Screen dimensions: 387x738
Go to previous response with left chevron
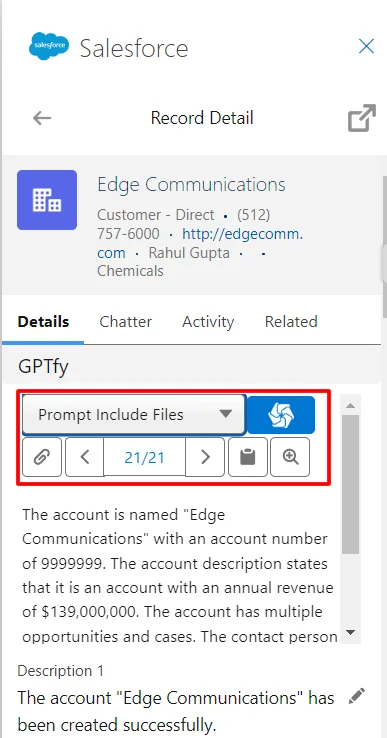pos(85,457)
